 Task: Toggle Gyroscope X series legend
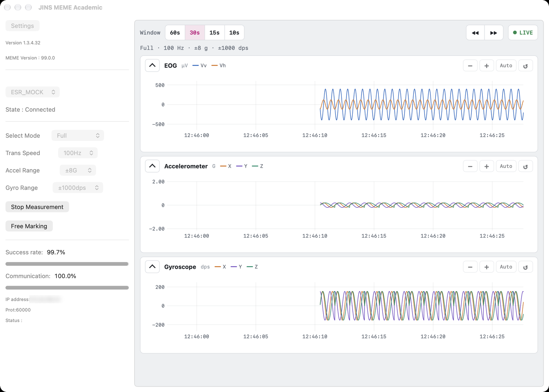point(220,266)
